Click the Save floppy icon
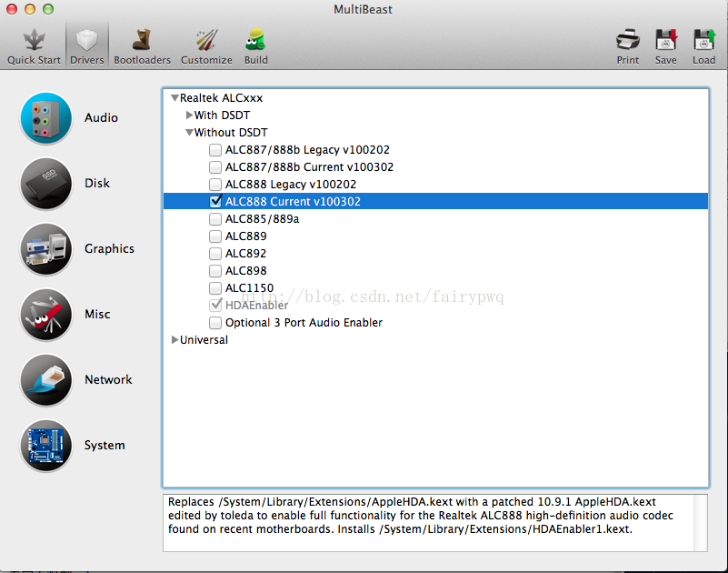The image size is (728, 573). click(x=666, y=39)
